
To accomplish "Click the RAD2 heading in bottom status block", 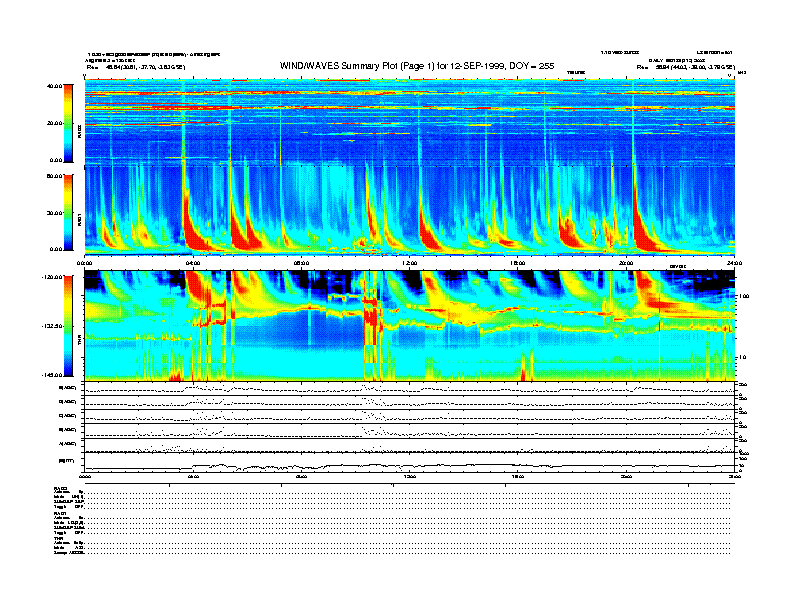I will click(60, 488).
